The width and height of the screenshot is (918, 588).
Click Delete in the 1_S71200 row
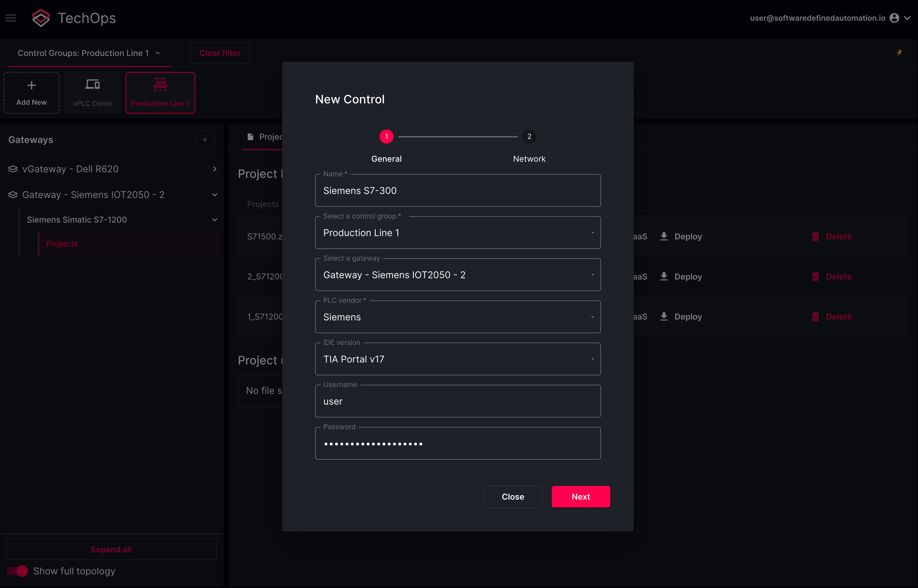[x=832, y=316]
